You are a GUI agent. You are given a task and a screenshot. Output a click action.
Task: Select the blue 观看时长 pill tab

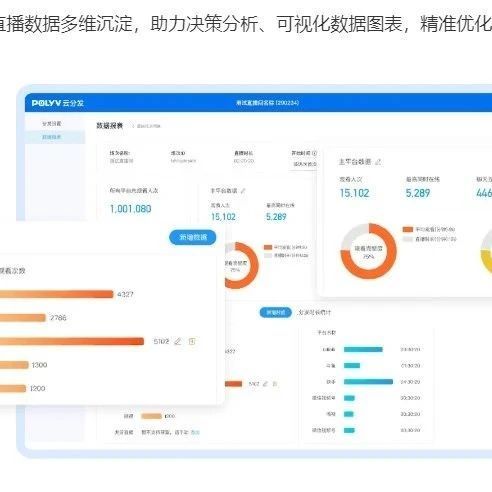click(276, 313)
